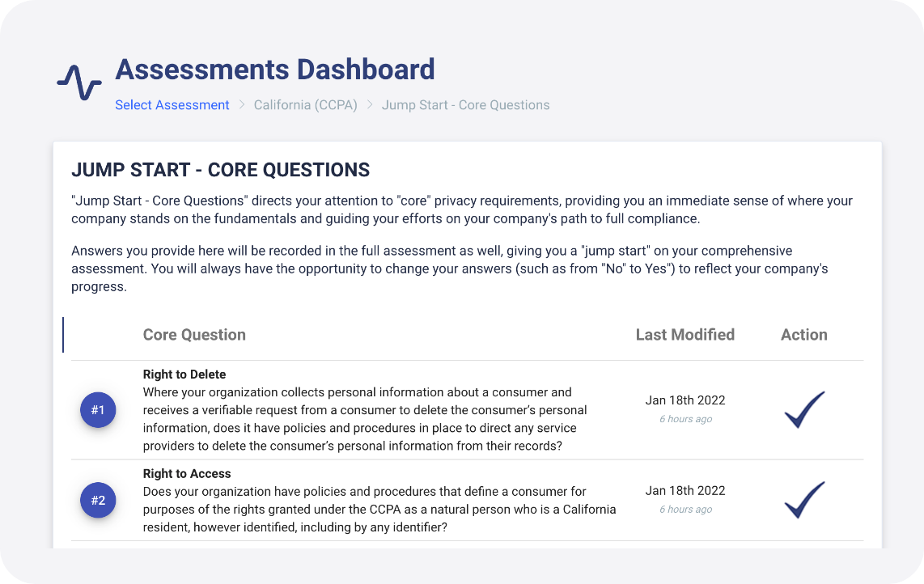
Task: Click the #2 question number badge
Action: click(x=98, y=501)
